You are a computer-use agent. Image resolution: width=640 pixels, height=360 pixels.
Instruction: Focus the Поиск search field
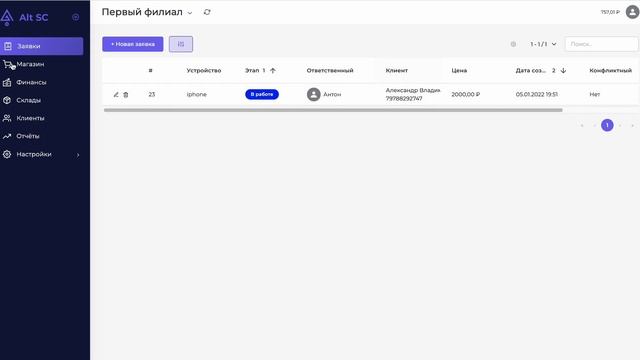click(601, 44)
